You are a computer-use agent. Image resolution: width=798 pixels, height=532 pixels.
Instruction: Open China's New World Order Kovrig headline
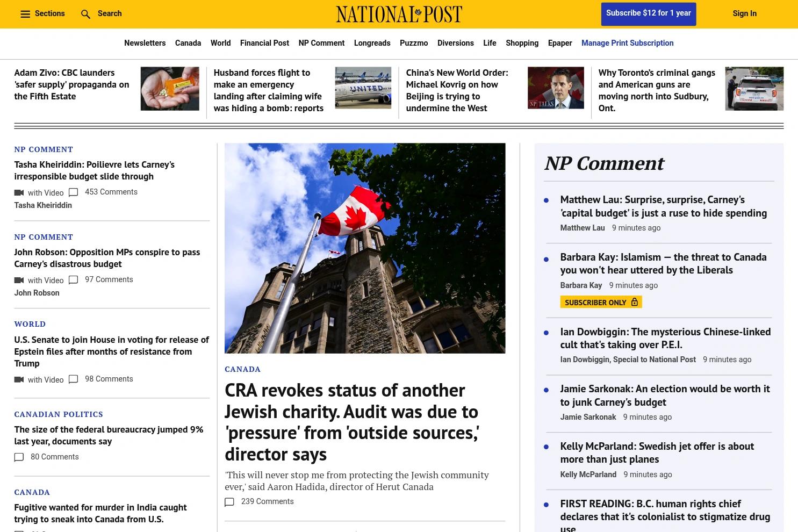(x=457, y=90)
